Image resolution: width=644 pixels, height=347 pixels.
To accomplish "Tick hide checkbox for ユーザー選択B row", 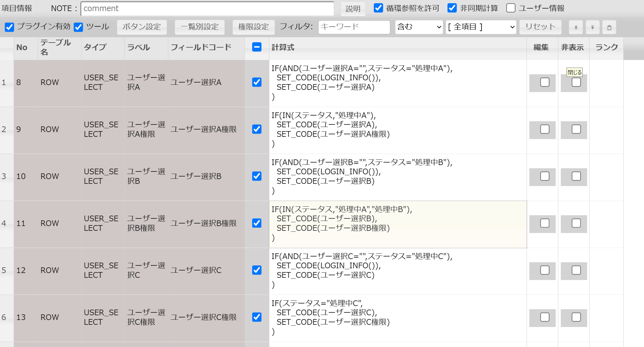I will point(576,176).
